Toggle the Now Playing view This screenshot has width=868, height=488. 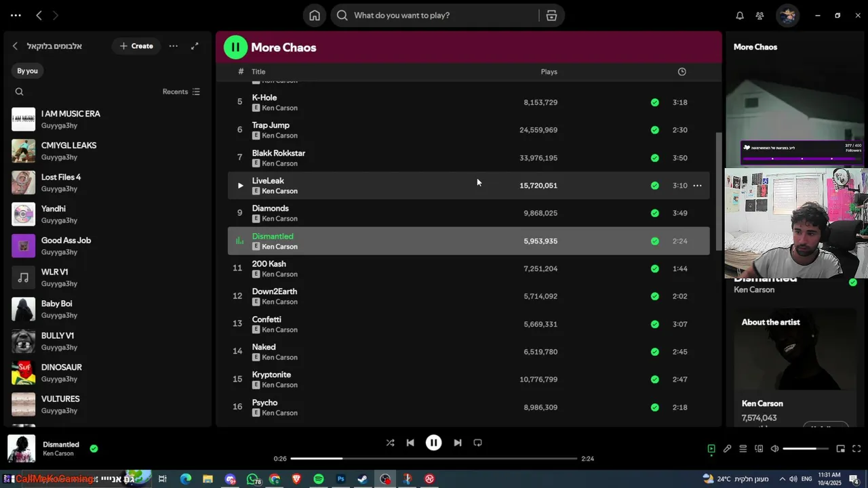711,449
